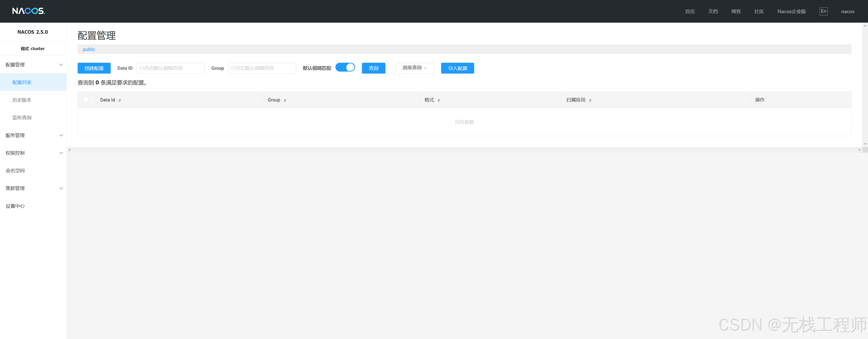Image resolution: width=868 pixels, height=339 pixels.
Task: Run a search with the 查询 button
Action: tap(373, 68)
